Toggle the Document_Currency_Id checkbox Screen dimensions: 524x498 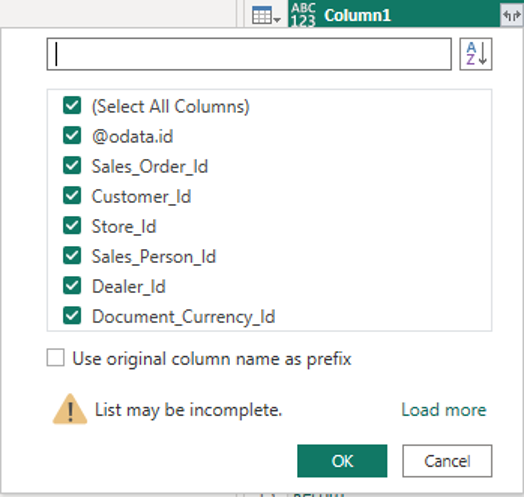[x=72, y=316]
